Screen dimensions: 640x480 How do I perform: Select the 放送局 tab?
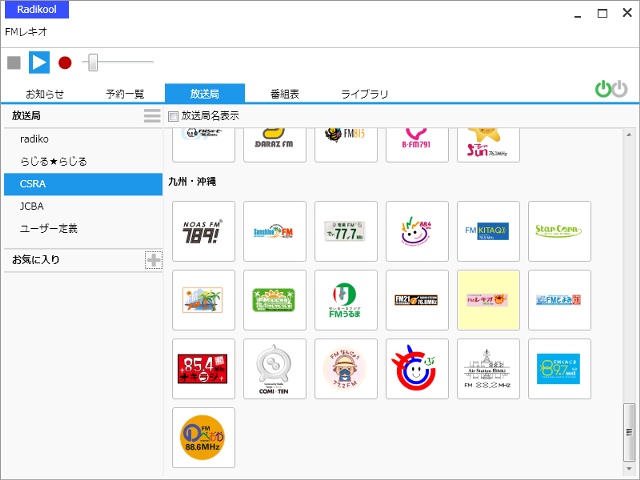click(x=205, y=93)
